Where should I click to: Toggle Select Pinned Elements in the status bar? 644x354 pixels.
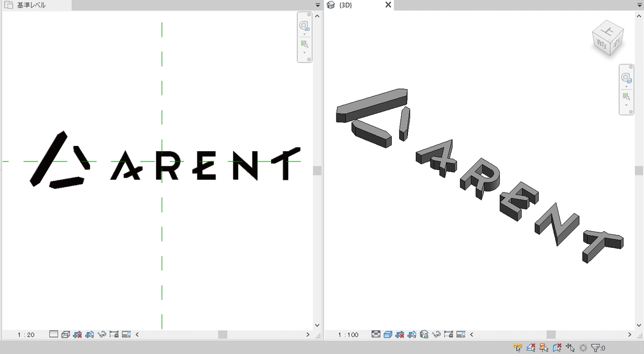pos(544,348)
